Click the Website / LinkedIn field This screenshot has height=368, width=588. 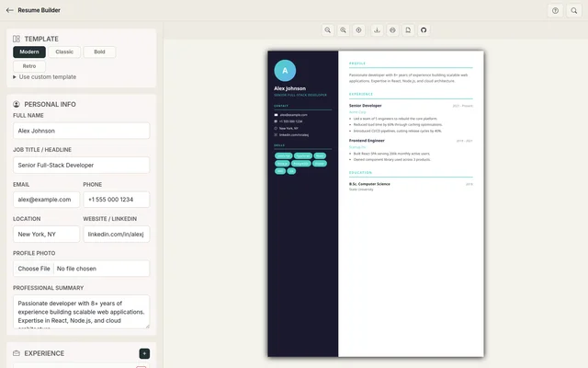tap(117, 234)
